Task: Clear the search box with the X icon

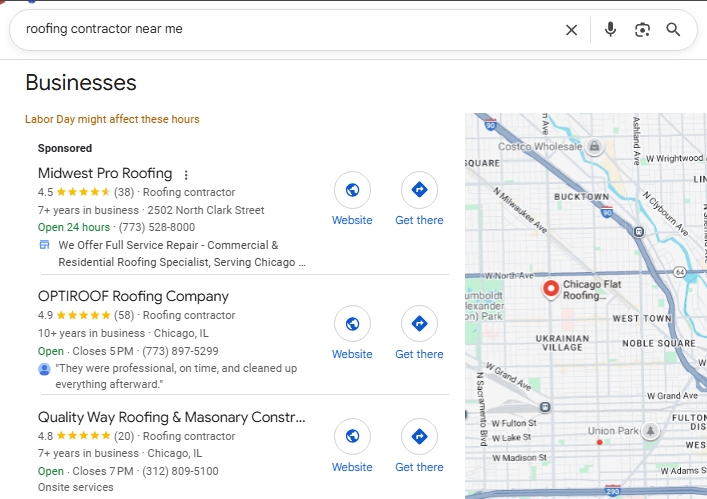Action: pos(571,30)
